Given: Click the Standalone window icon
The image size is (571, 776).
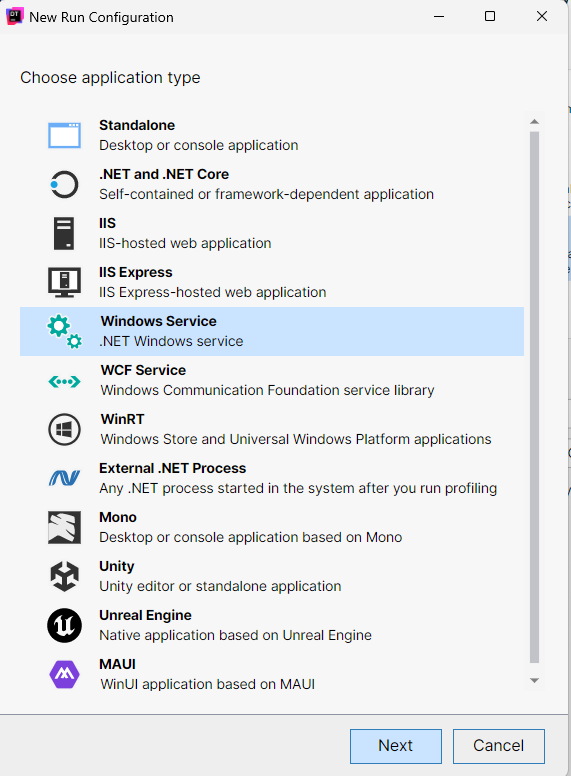Looking at the screenshot, I should (64, 135).
